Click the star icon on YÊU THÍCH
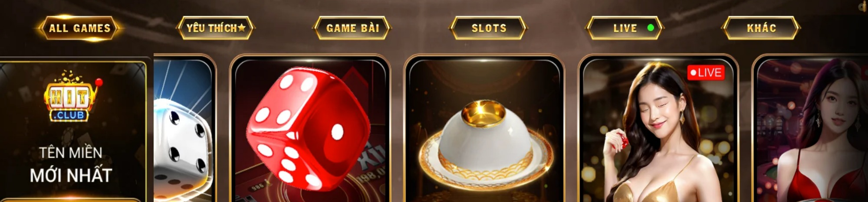This screenshot has width=868, height=202. 242,28
